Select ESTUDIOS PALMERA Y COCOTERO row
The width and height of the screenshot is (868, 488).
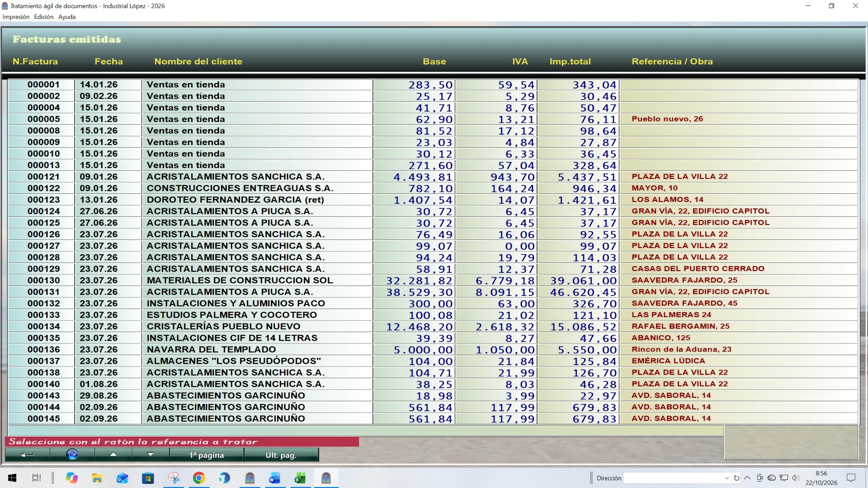[433, 315]
